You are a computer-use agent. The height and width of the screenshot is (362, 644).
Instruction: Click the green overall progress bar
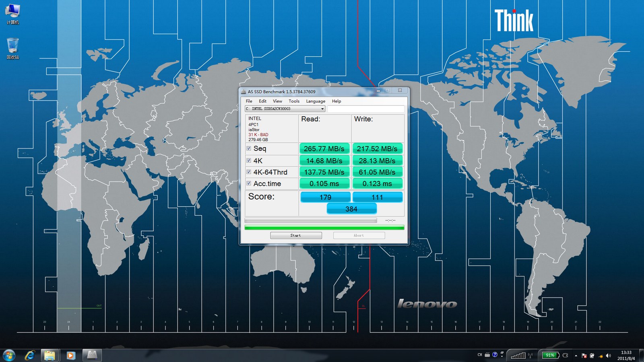[324, 228]
